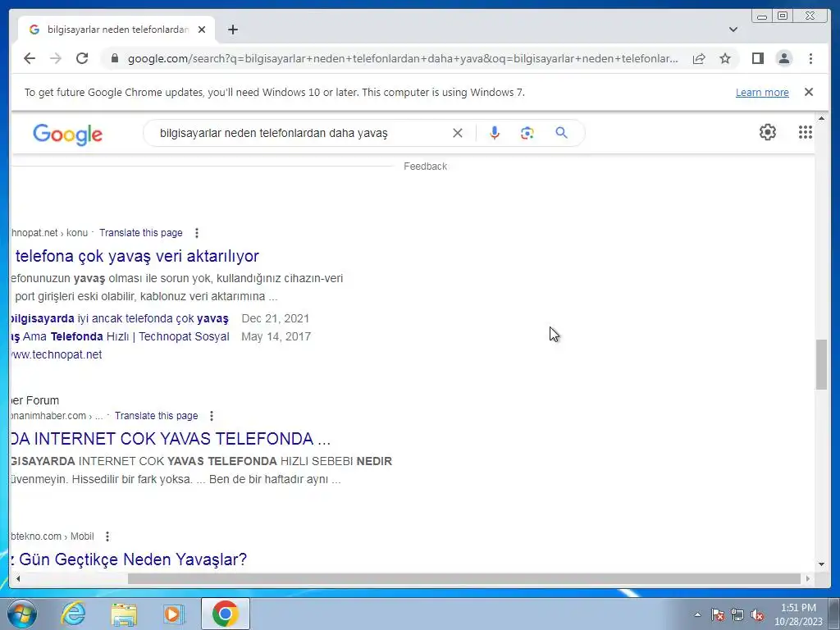The width and height of the screenshot is (840, 630).
Task: Show hidden system tray icons
Action: [x=697, y=614]
